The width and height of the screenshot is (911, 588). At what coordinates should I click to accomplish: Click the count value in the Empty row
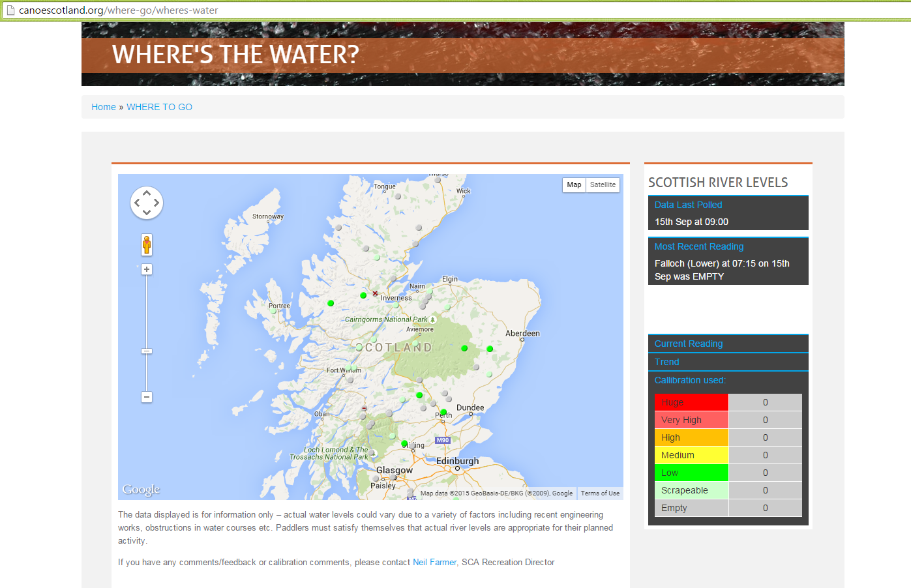(x=766, y=508)
